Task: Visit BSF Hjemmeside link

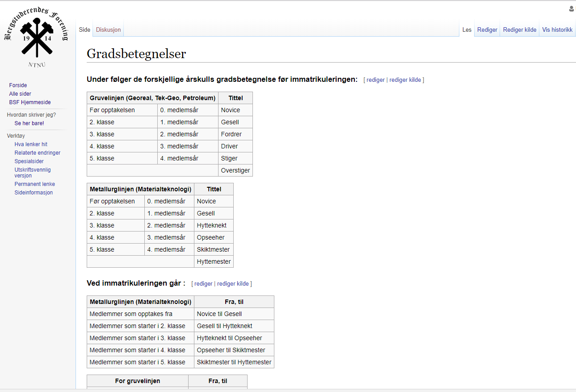Action: click(x=30, y=102)
